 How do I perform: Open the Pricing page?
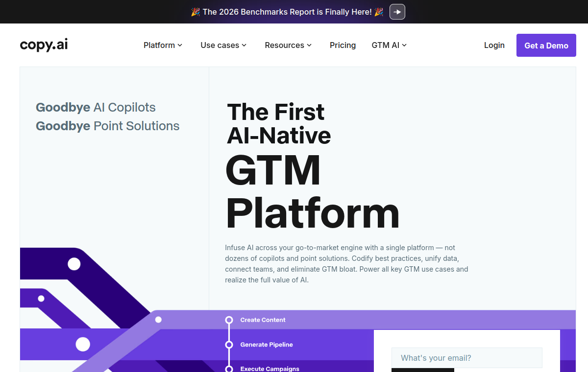click(343, 45)
